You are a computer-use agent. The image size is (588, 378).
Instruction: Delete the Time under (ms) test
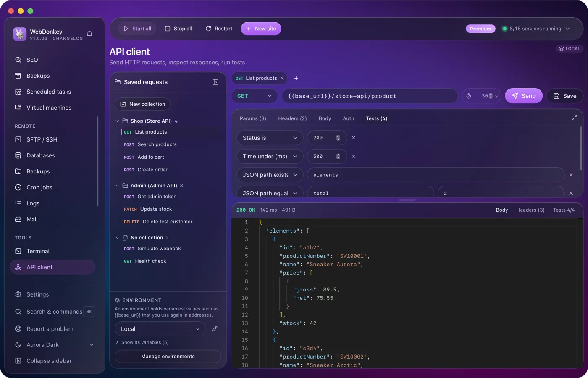pyautogui.click(x=354, y=156)
